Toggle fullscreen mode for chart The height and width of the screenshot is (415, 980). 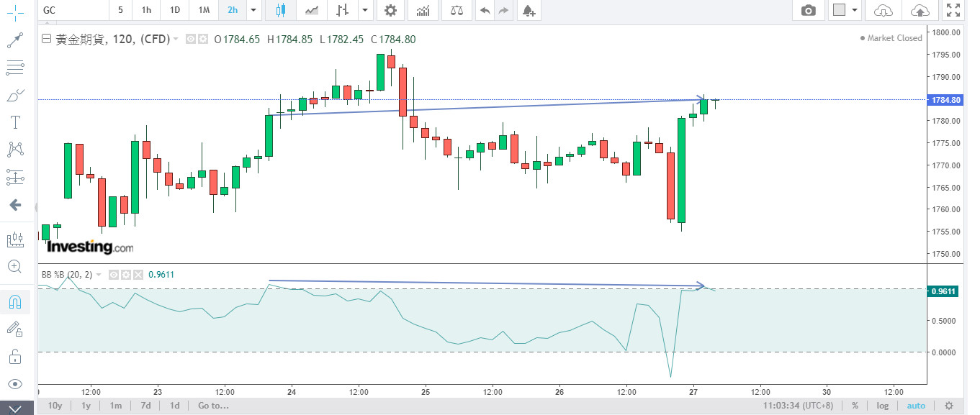point(953,10)
